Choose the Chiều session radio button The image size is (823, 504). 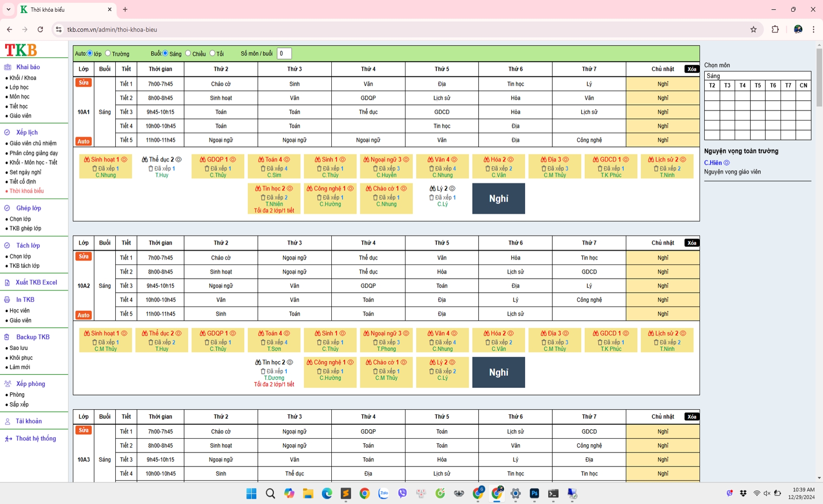point(188,53)
